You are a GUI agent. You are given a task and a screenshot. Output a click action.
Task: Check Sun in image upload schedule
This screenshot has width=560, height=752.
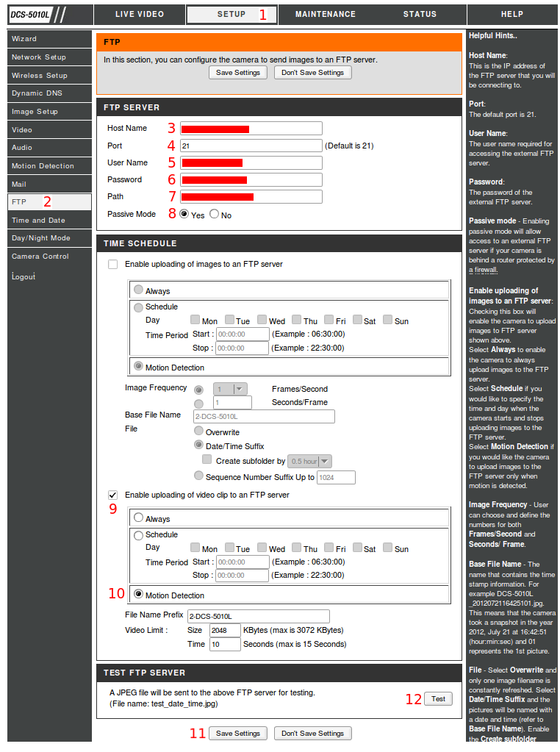pyautogui.click(x=387, y=320)
